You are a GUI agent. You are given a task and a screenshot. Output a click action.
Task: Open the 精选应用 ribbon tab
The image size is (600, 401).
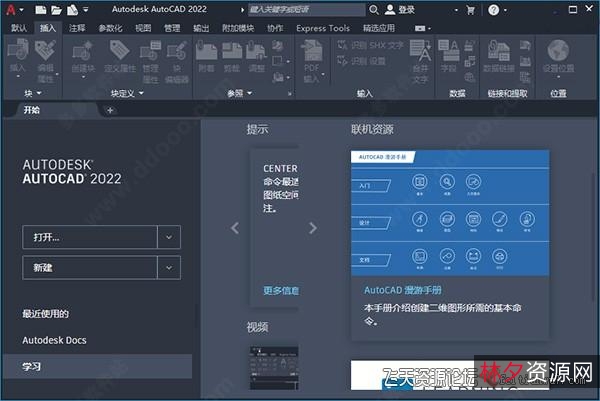tap(379, 28)
